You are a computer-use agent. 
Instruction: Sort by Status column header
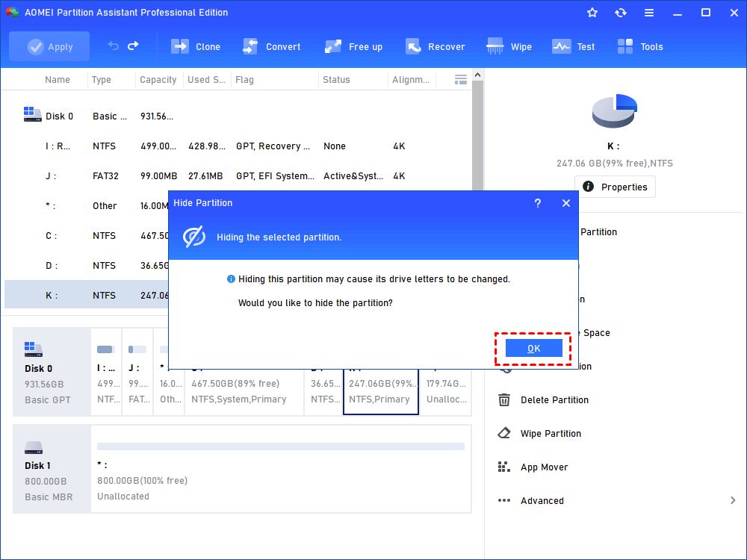tap(336, 80)
